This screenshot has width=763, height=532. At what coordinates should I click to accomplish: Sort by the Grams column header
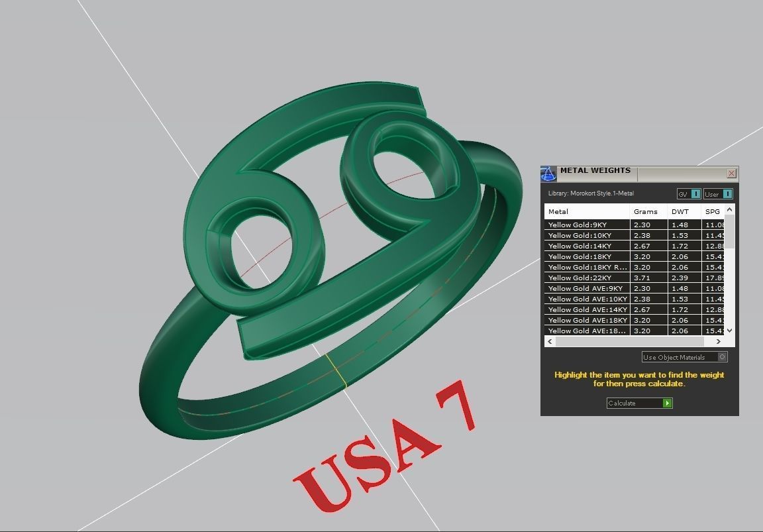click(x=648, y=212)
